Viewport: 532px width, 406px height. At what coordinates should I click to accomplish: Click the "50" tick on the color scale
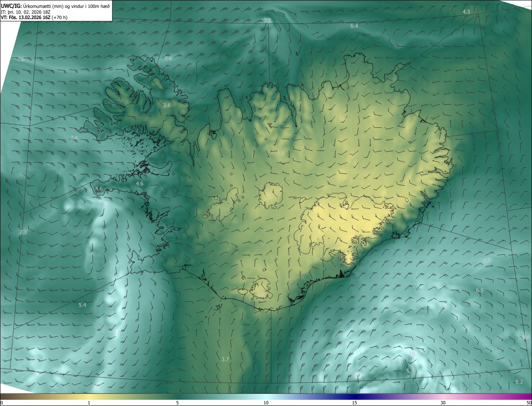pos(529,403)
